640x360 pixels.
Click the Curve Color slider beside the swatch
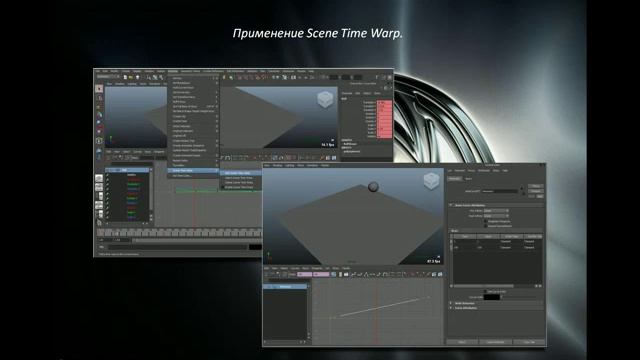(519, 297)
